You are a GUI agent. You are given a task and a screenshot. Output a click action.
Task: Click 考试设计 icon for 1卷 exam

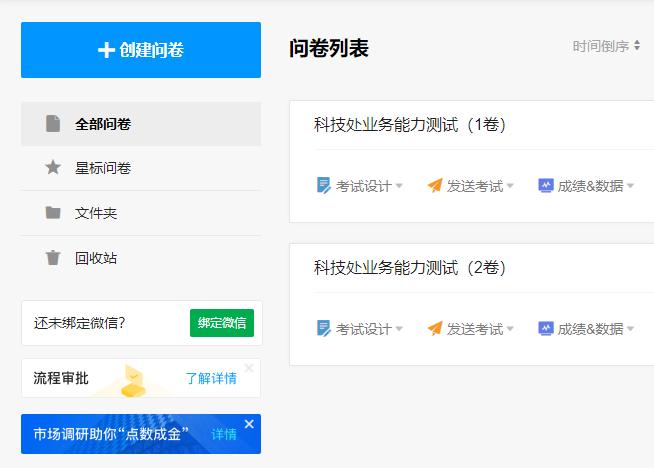[x=323, y=185]
